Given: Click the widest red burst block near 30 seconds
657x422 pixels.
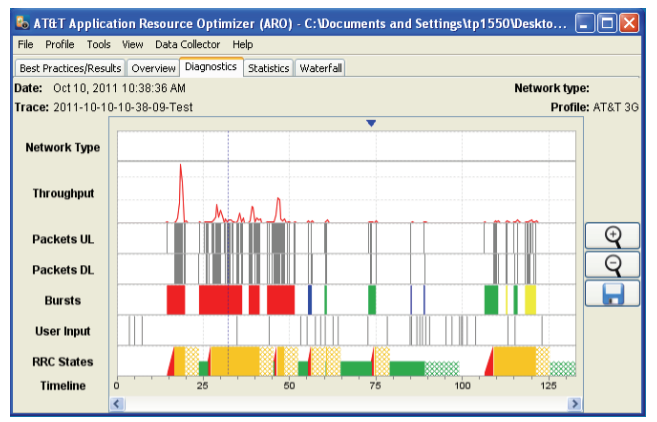Looking at the screenshot, I should (x=220, y=300).
